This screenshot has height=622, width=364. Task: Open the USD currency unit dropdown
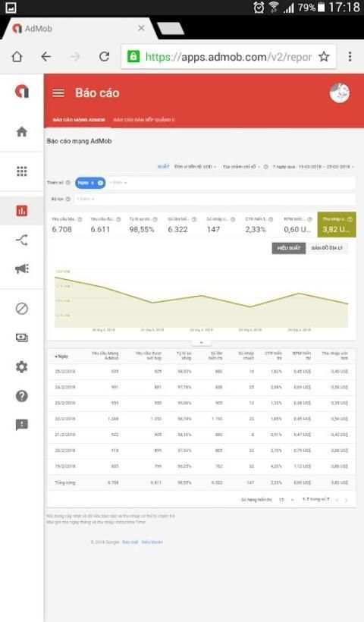(x=195, y=167)
